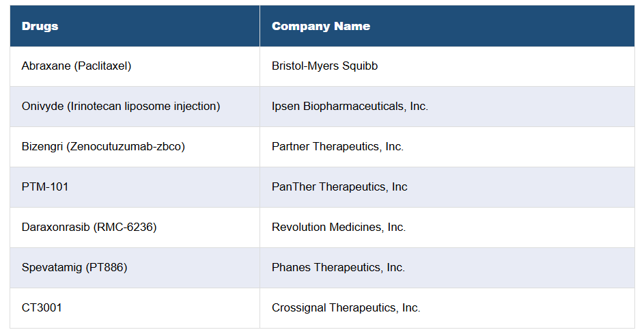Click the Bristol-Myers Squibb company cell
Viewport: 644px width, 332px height.
[x=324, y=66]
